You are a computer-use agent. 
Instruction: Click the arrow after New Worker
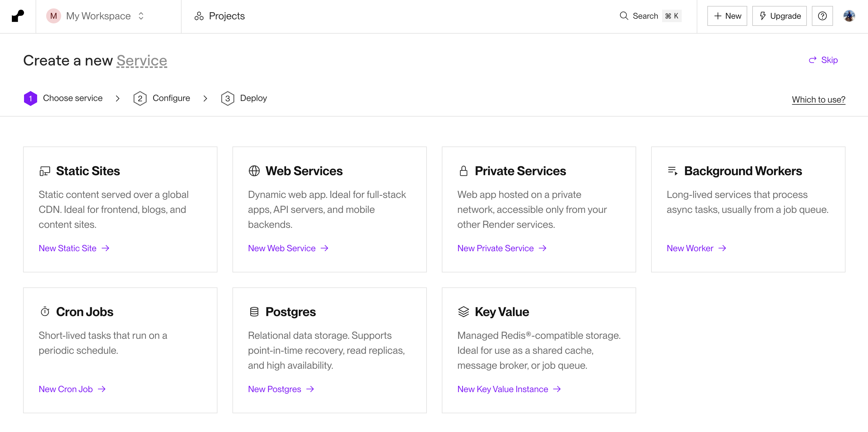tap(722, 248)
